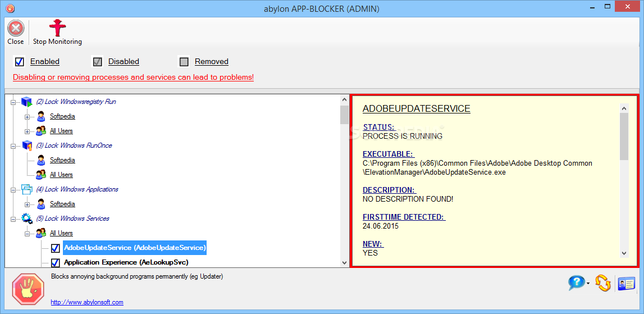This screenshot has height=314, width=644.
Task: Open the help question mark icon
Action: 576,283
